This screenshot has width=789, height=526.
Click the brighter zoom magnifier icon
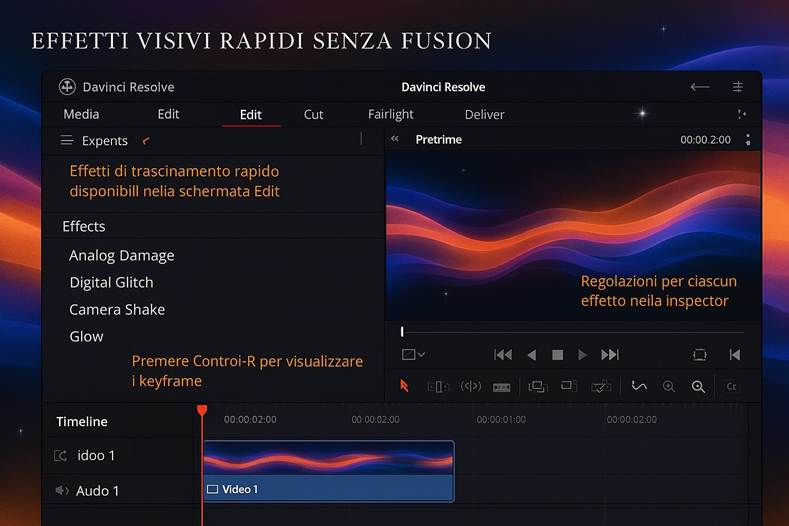pyautogui.click(x=698, y=387)
